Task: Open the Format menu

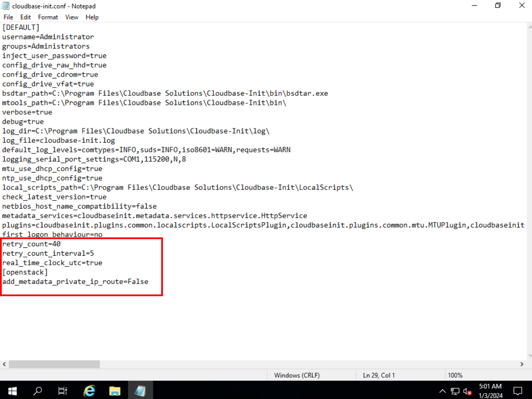Action: pyautogui.click(x=48, y=17)
